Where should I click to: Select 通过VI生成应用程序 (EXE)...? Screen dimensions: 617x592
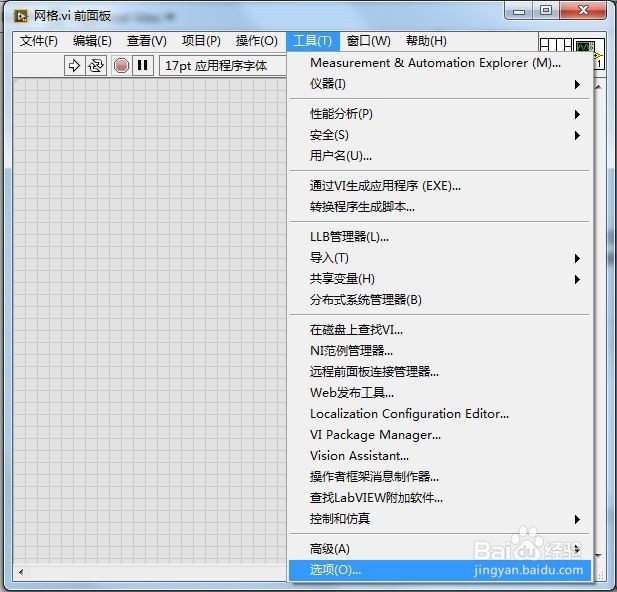click(440, 185)
